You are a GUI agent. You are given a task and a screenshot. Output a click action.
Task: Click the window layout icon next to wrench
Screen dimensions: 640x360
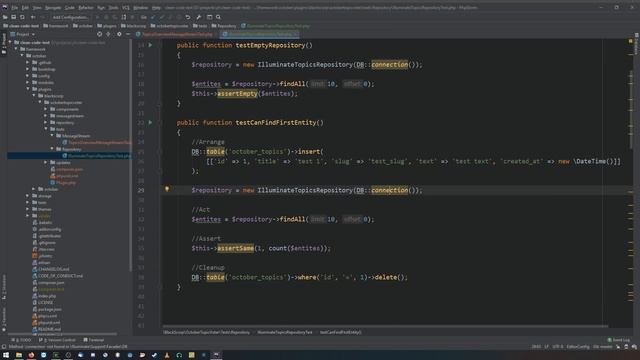209,17
